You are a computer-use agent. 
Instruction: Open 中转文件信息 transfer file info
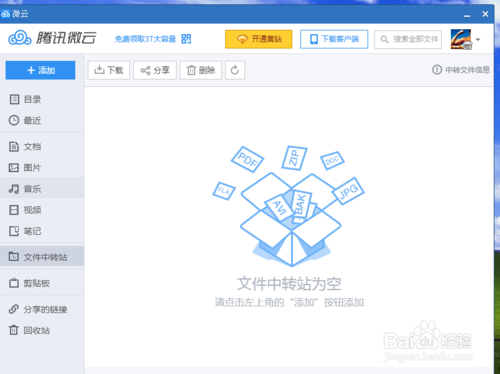(x=461, y=70)
